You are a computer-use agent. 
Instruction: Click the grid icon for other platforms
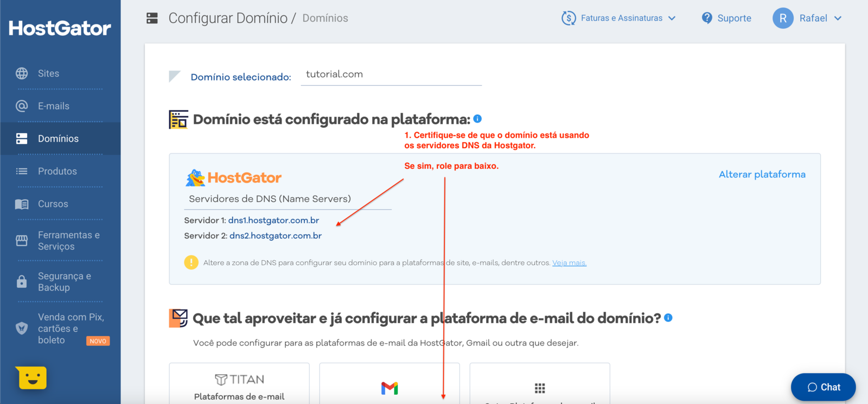540,388
